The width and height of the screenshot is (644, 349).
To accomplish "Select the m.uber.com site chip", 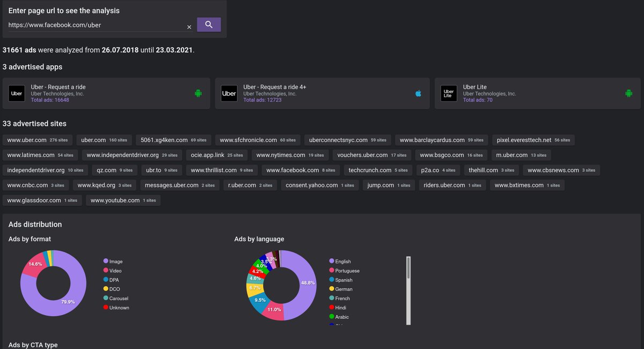I will pyautogui.click(x=521, y=155).
